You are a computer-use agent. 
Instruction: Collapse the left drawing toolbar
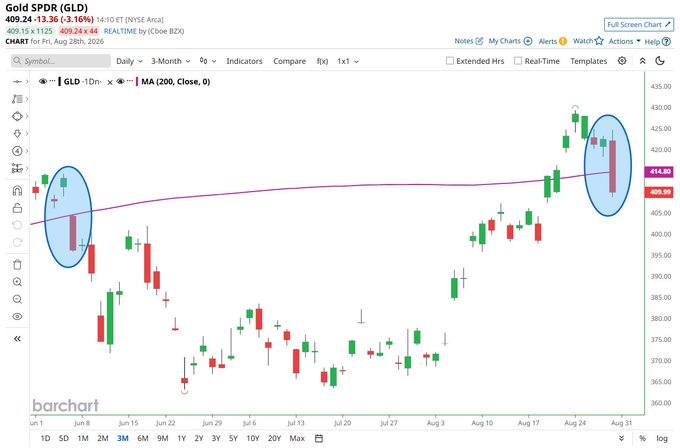pyautogui.click(x=17, y=339)
